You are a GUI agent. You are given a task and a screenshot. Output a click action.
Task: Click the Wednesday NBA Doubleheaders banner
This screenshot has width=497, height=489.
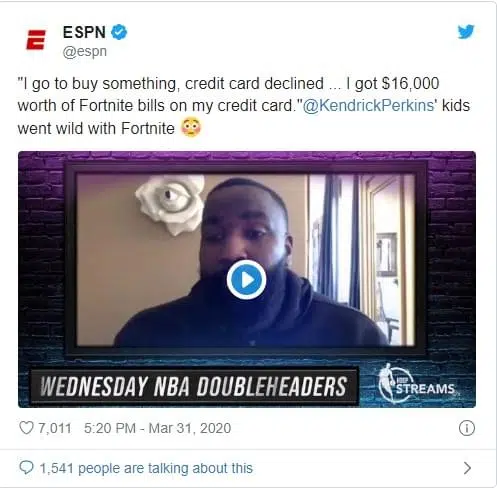[194, 386]
